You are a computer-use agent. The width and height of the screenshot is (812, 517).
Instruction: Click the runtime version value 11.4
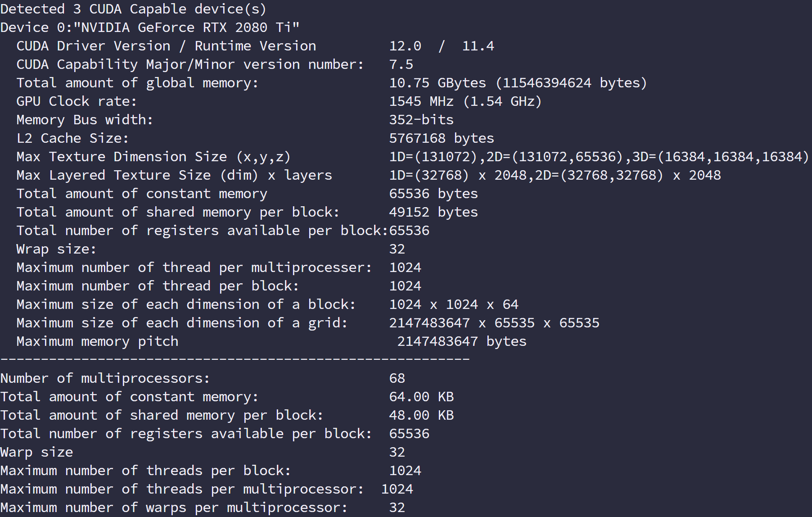tap(478, 46)
